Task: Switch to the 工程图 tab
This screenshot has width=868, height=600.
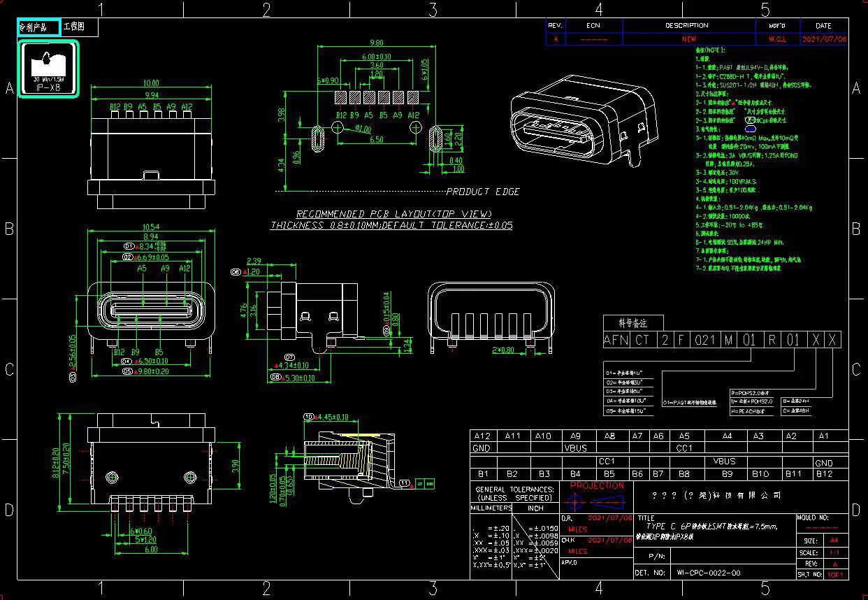Action: 75,27
